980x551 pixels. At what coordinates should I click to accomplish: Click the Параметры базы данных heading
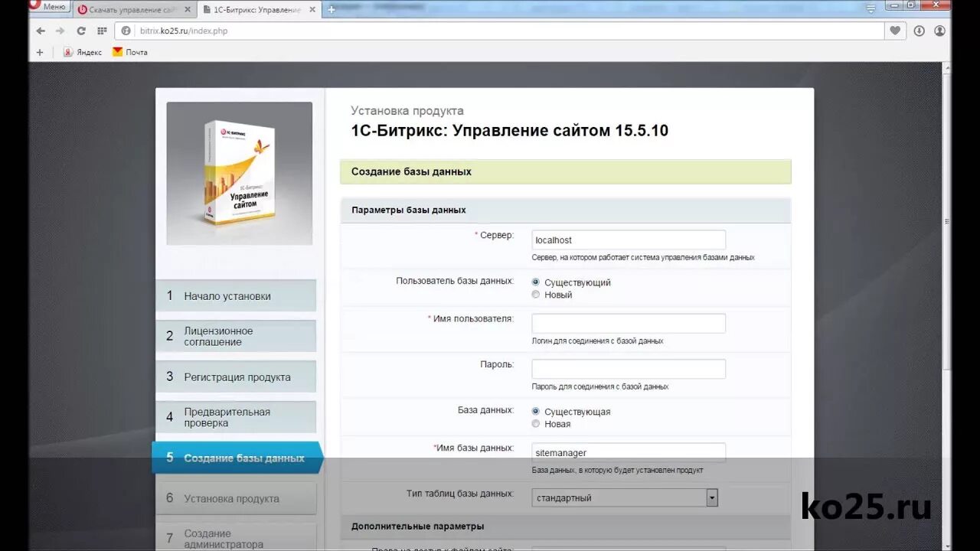pos(409,210)
